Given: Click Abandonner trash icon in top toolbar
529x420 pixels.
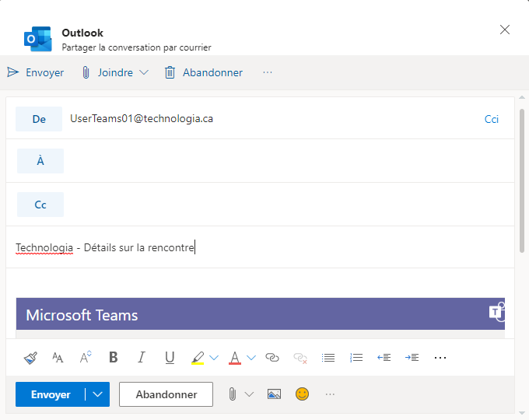Looking at the screenshot, I should pyautogui.click(x=170, y=72).
